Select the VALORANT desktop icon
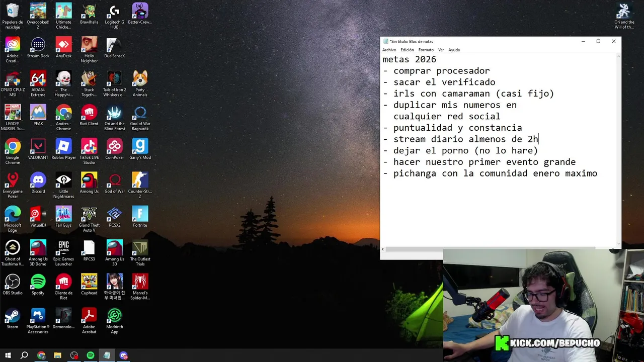This screenshot has width=644, height=362. (x=38, y=149)
